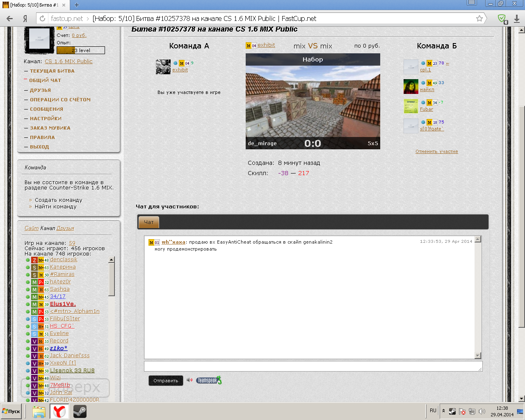Open СООБЩЕНИЯ menu item

tap(46, 109)
